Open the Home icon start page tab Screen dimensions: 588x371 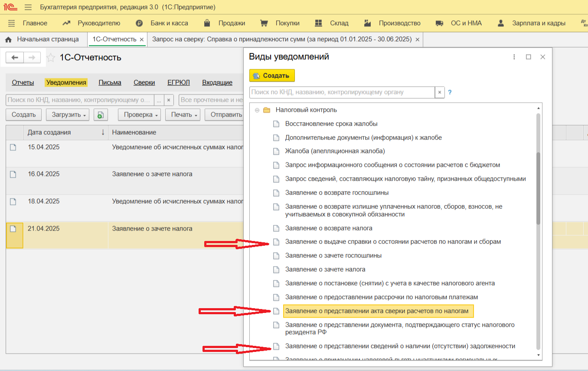point(42,39)
